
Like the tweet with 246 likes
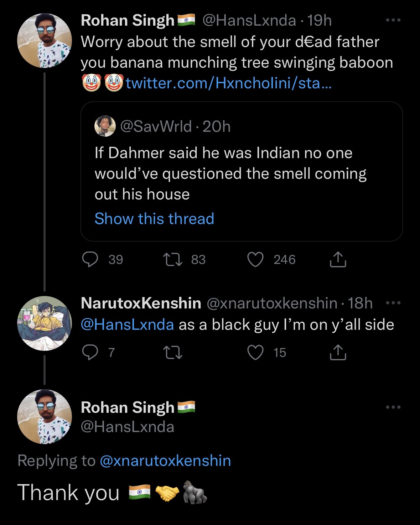click(255, 260)
